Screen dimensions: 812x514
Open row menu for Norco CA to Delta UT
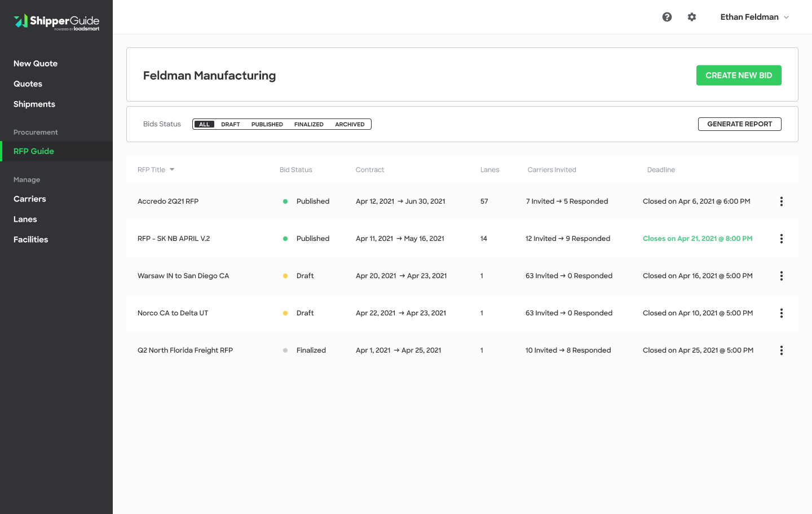pos(782,313)
